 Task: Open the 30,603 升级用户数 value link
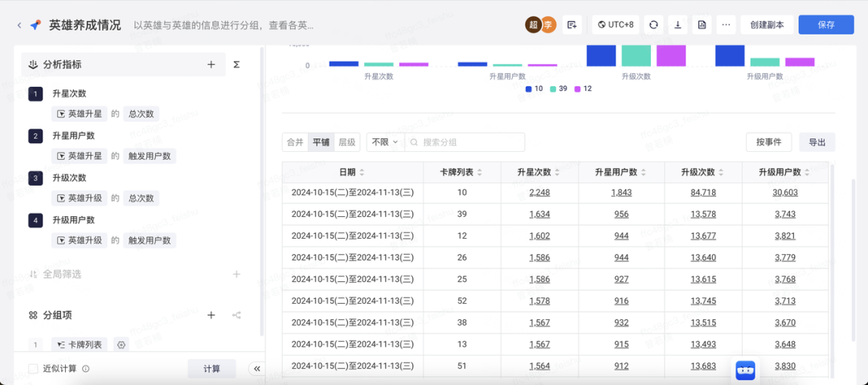pyautogui.click(x=785, y=193)
